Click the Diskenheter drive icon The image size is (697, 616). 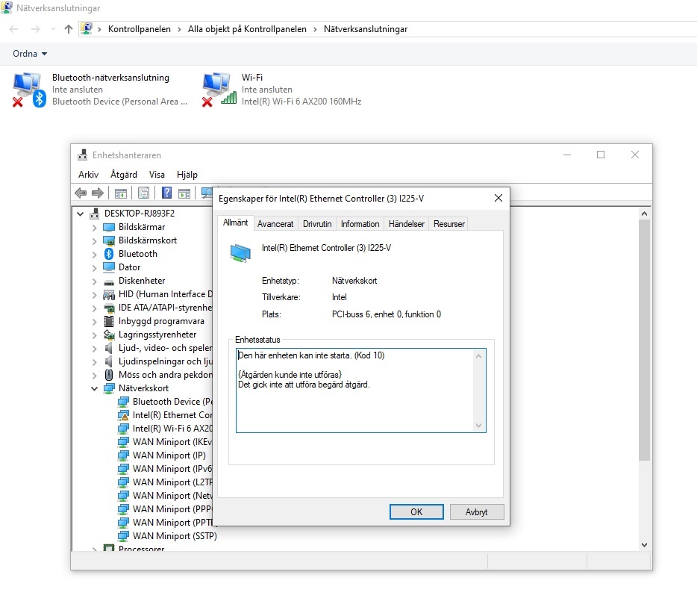(x=109, y=282)
